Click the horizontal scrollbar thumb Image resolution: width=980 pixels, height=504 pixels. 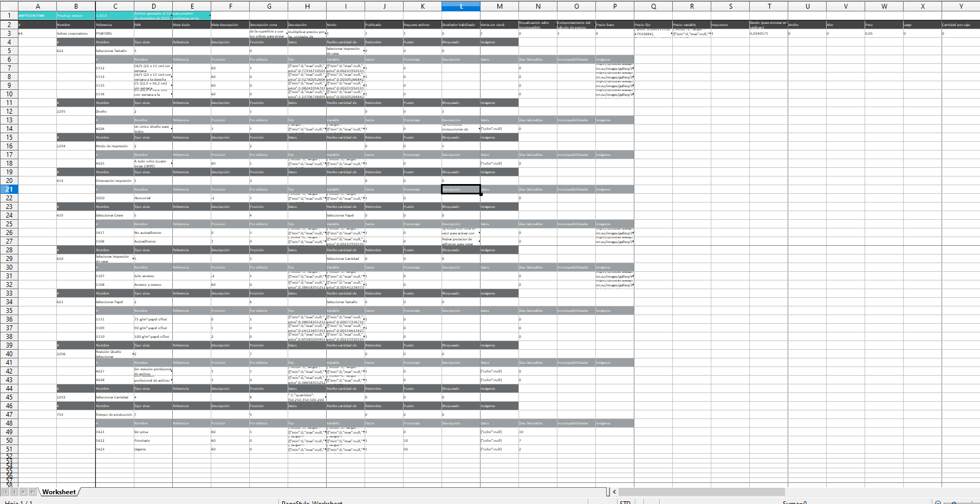click(702, 492)
